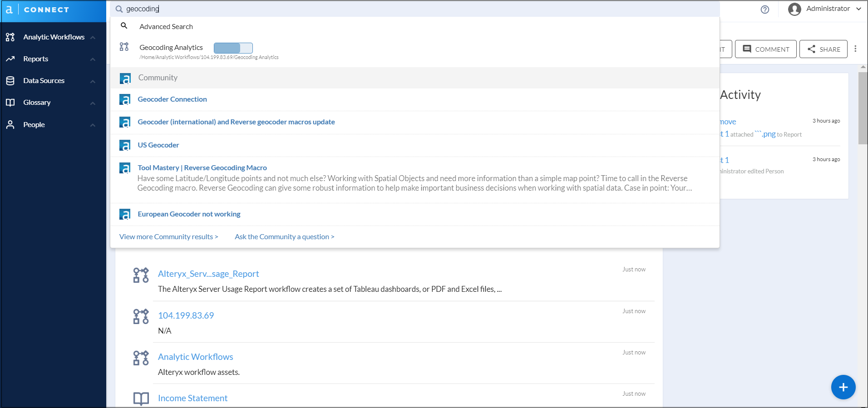Click the workflow icon next to Alteryx_Serv...sage_Report
The image size is (868, 408).
tap(141, 275)
